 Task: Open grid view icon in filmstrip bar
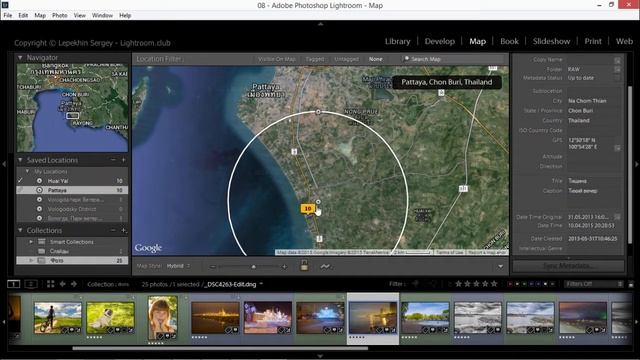click(50, 284)
